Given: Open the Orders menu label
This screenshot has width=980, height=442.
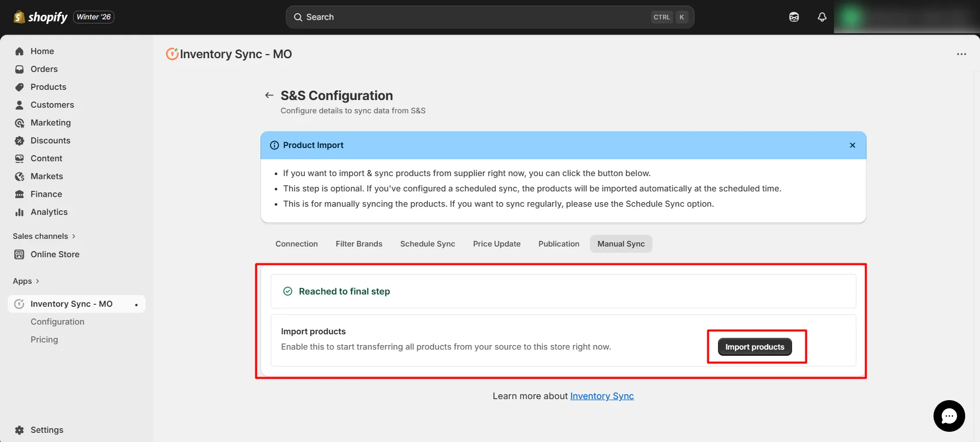Looking at the screenshot, I should click(x=44, y=69).
